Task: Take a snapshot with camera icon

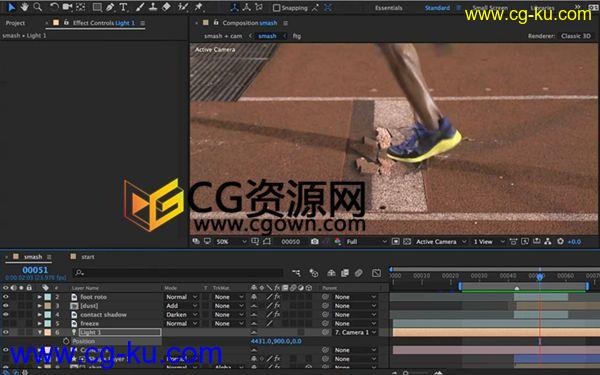Action: (x=315, y=241)
